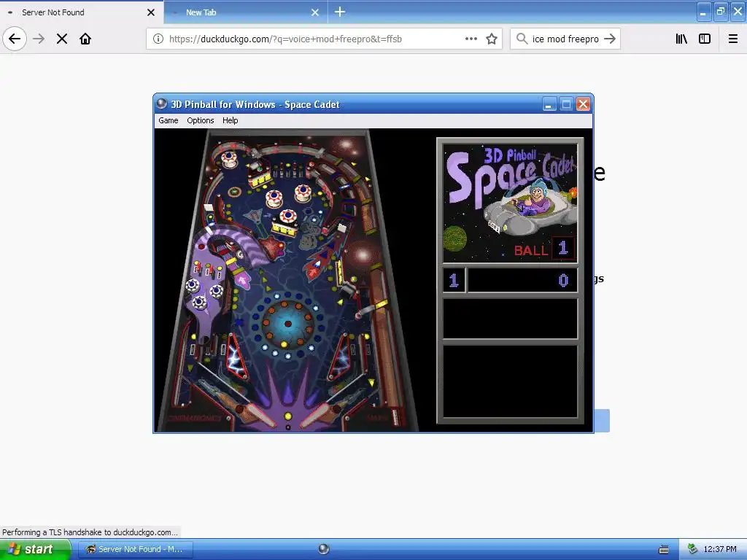The height and width of the screenshot is (560, 747).
Task: Go back in browser history
Action: point(15,39)
